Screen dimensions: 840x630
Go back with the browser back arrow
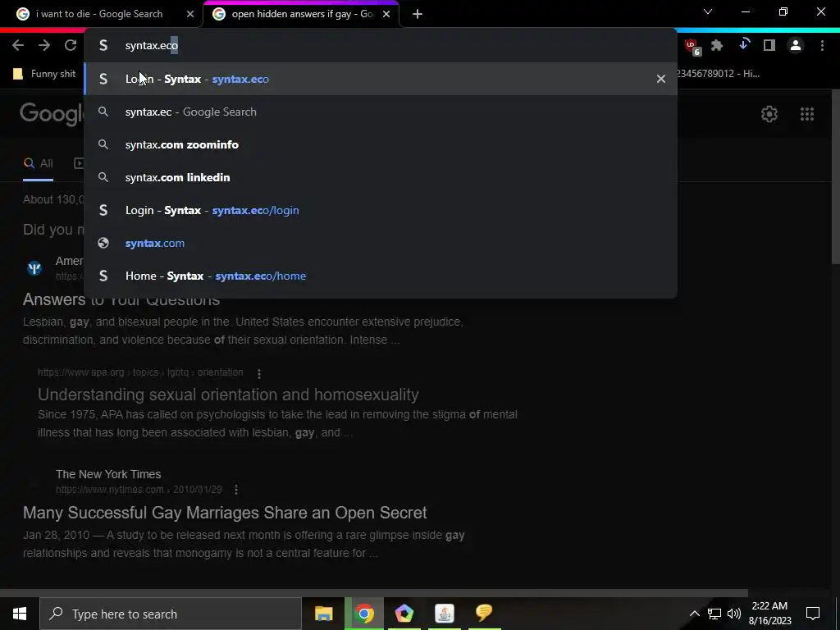(x=18, y=46)
